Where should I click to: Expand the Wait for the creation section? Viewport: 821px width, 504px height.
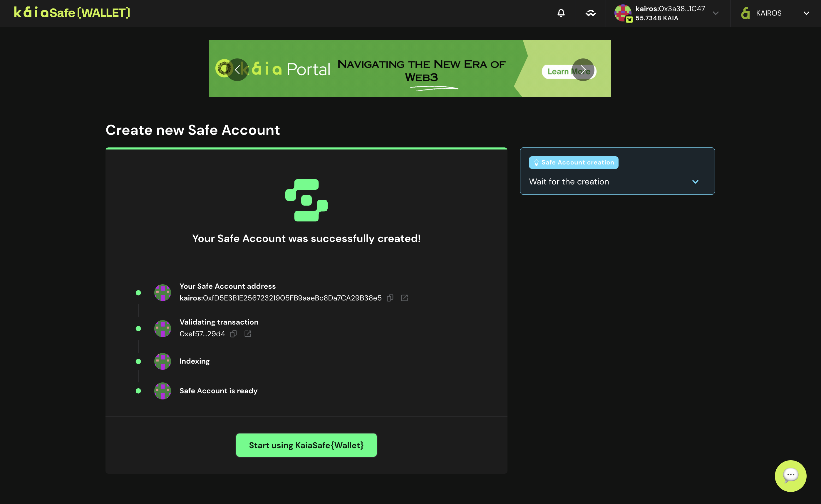click(x=695, y=182)
